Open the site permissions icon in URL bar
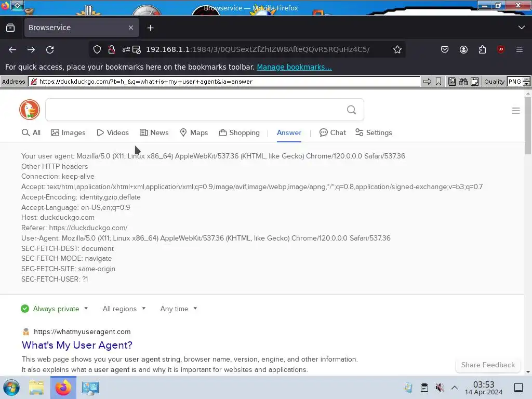Viewport: 532px width, 399px height. pyautogui.click(x=126, y=49)
